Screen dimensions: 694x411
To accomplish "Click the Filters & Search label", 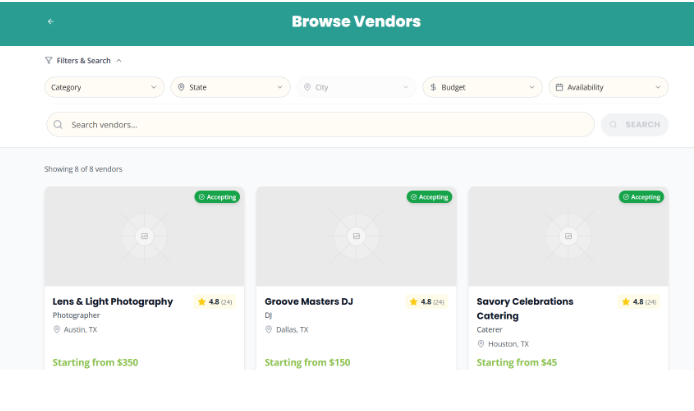I will coord(83,61).
